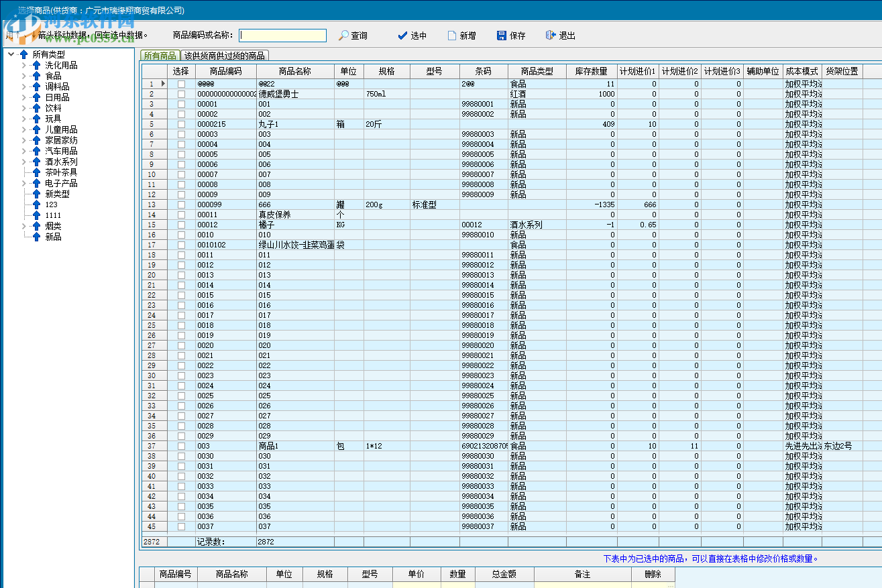Sort by the 商品名称 column header in top grid

(295, 71)
